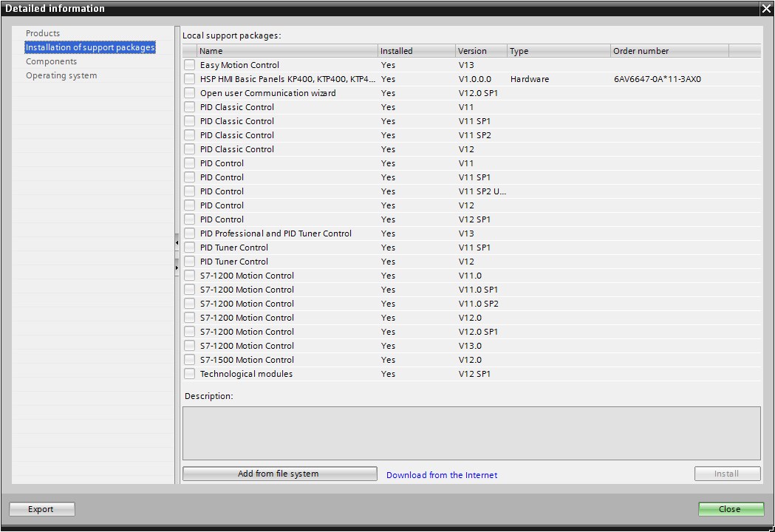Tick the Technological modules checkbox
Image resolution: width=775 pixels, height=532 pixels.
click(189, 374)
